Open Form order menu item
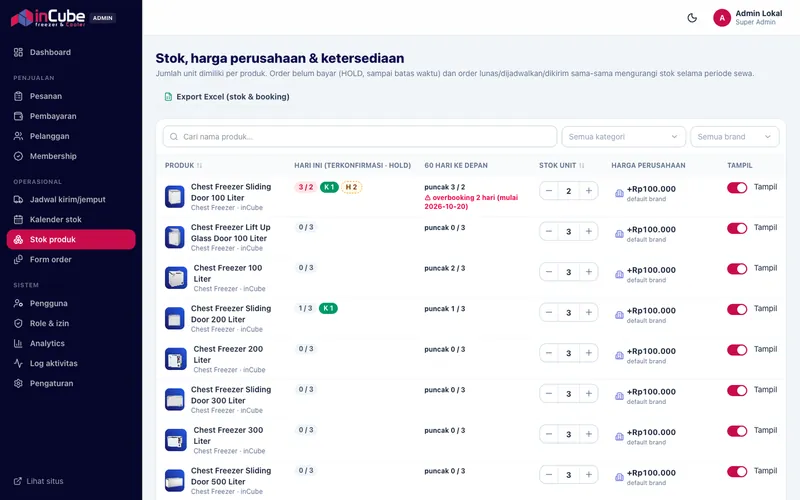The height and width of the screenshot is (500, 800). 71,259
